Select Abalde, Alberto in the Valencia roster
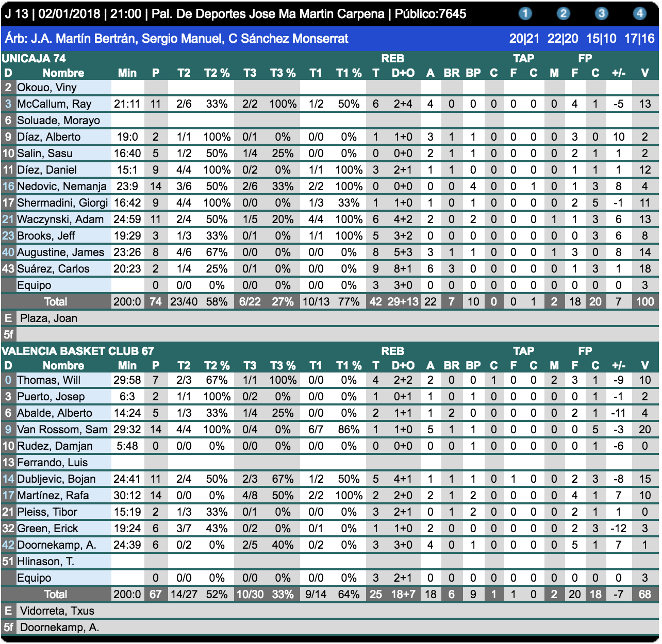The image size is (662, 644). [55, 413]
